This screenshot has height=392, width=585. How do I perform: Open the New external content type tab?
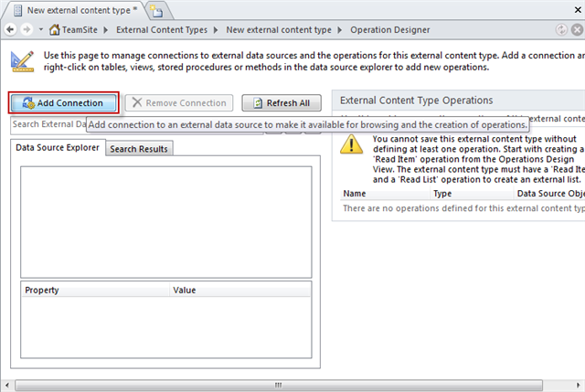point(75,10)
